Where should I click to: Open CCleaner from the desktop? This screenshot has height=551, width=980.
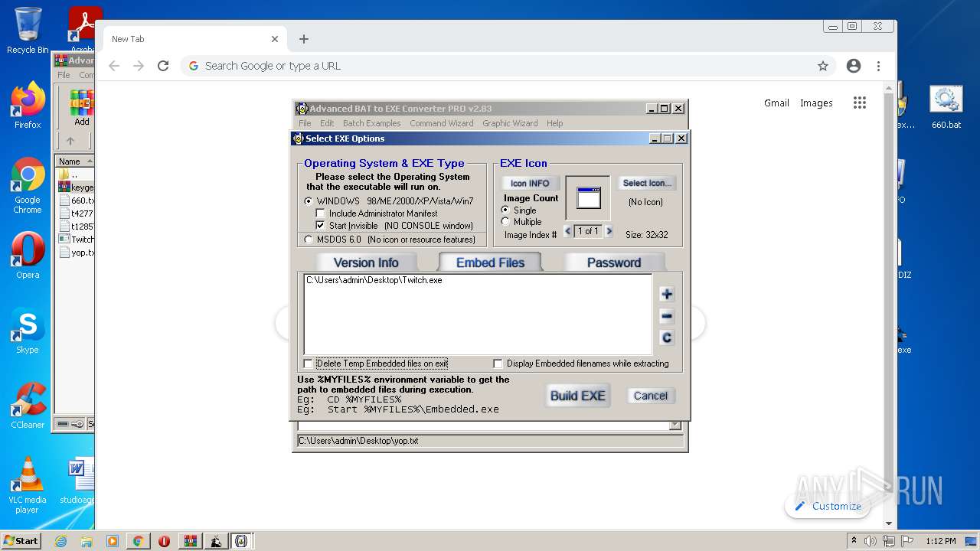tap(28, 405)
